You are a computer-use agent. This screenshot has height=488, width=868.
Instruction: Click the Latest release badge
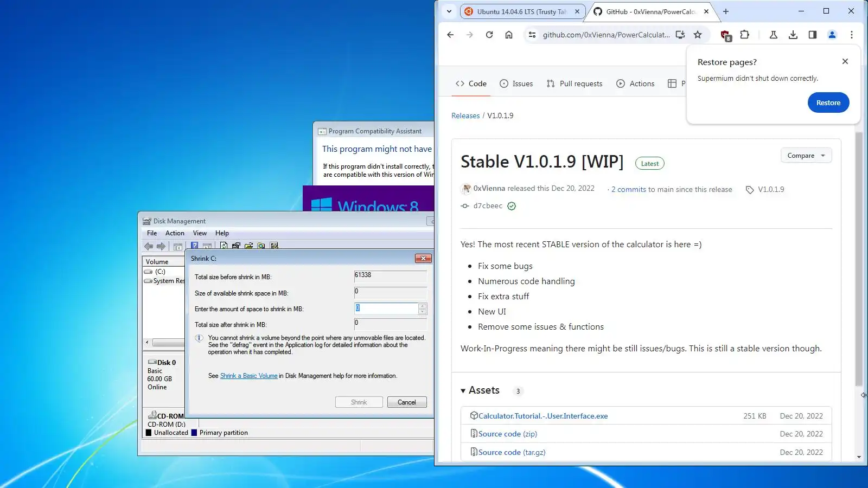coord(650,164)
